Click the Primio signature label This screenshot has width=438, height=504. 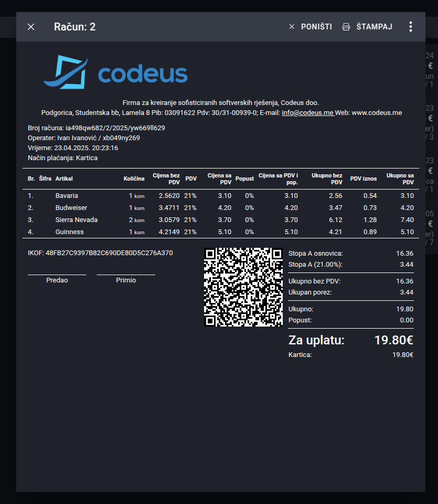(126, 280)
